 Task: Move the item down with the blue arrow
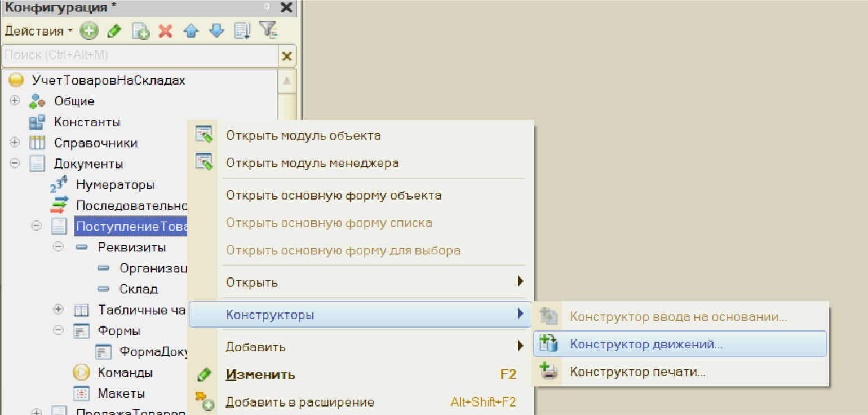[x=216, y=31]
